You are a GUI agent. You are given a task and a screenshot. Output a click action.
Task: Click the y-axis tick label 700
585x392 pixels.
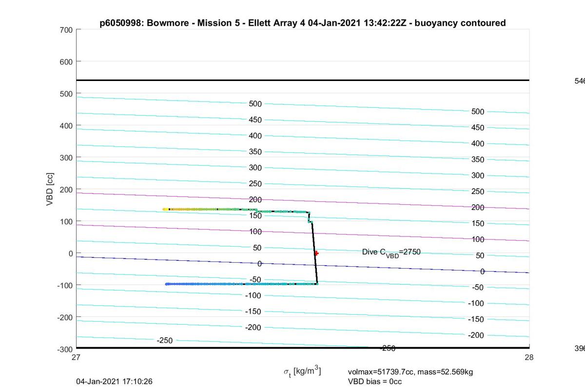coord(67,30)
